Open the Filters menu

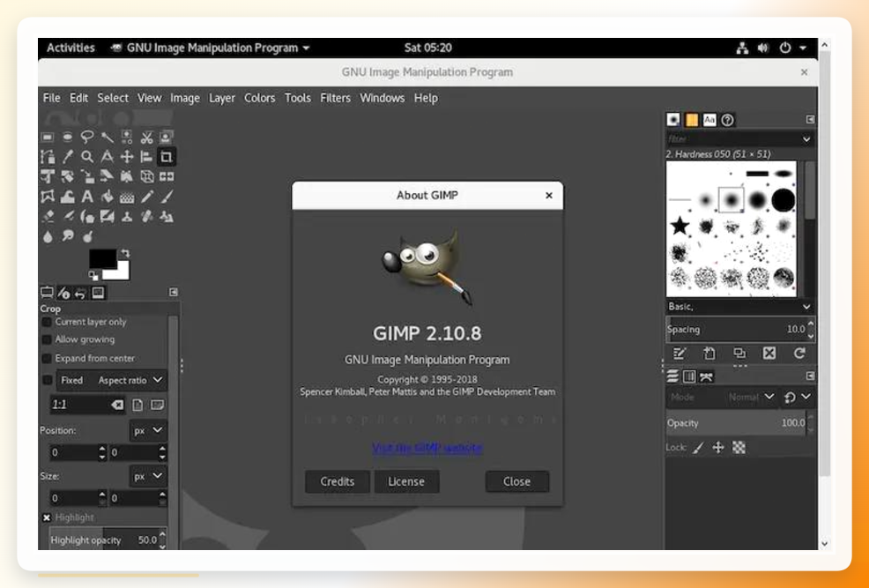click(x=335, y=98)
